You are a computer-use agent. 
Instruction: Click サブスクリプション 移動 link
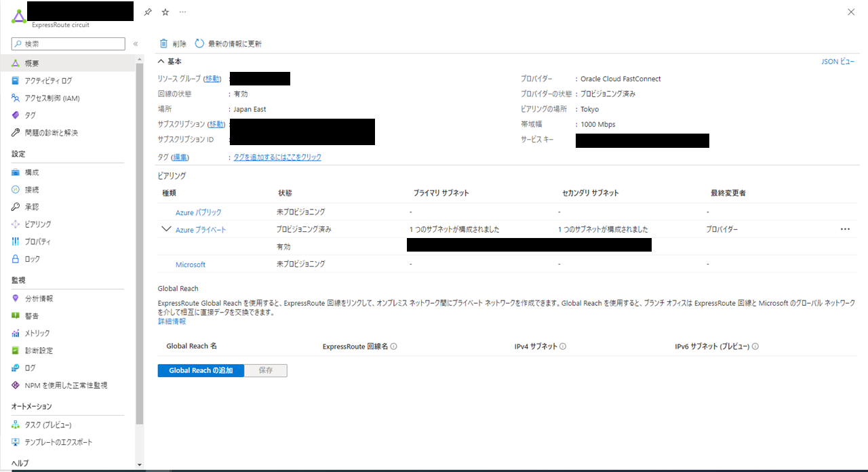217,124
